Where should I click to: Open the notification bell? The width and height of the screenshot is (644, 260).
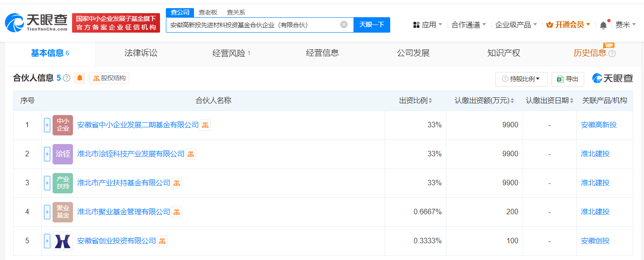tap(603, 25)
